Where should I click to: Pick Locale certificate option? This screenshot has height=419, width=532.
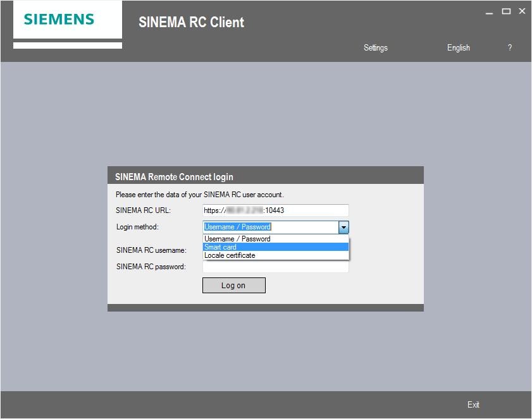276,255
